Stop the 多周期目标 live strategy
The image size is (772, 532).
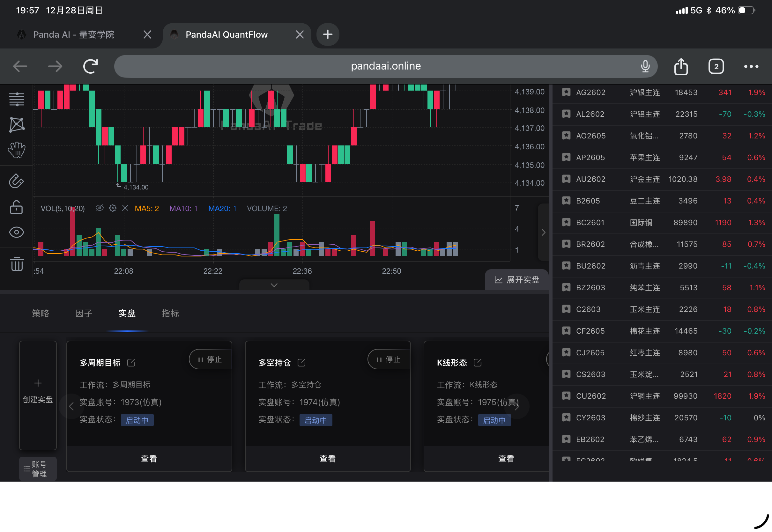click(210, 359)
